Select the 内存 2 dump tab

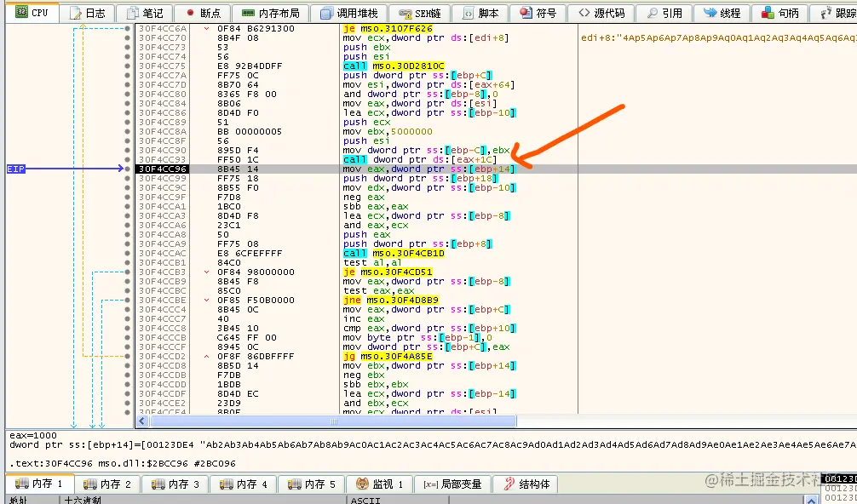[107, 484]
